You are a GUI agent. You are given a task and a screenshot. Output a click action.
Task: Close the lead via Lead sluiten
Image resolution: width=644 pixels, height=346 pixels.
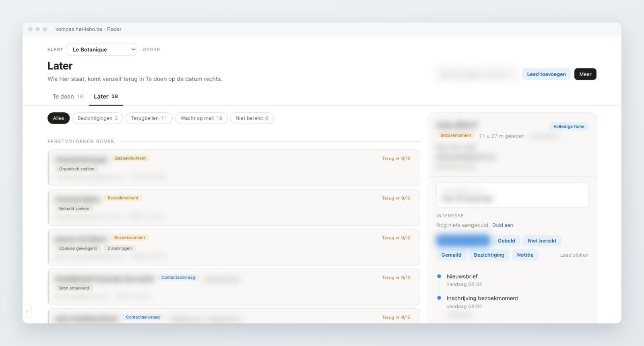click(x=574, y=255)
